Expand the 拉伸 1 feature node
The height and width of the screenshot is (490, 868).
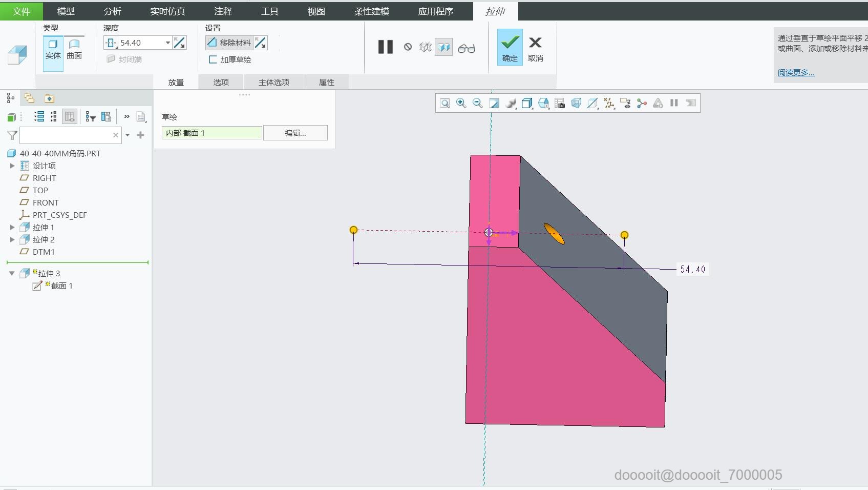pos(12,227)
